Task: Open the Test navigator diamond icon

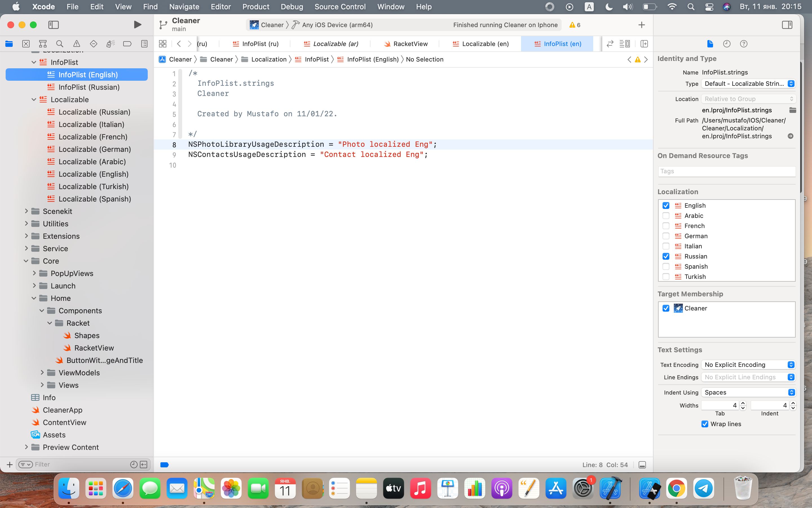Action: coord(94,44)
